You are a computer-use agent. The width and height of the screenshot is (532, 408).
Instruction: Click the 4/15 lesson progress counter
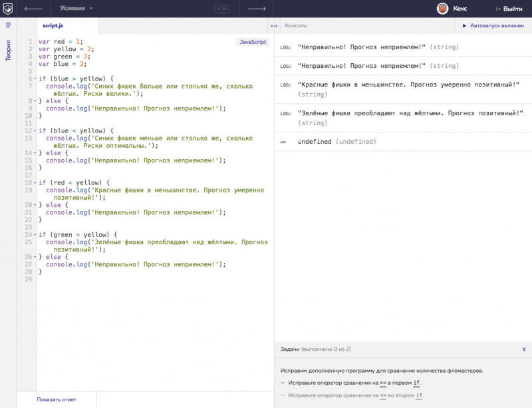coord(221,9)
